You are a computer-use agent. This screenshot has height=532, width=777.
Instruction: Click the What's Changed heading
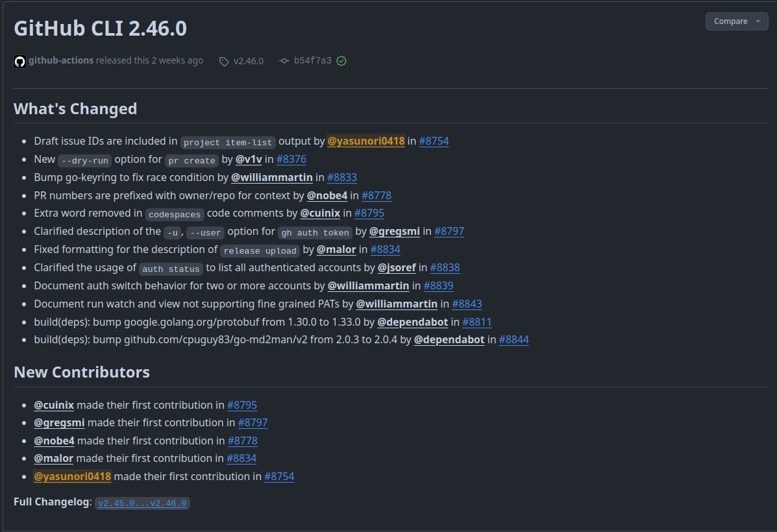(x=75, y=109)
